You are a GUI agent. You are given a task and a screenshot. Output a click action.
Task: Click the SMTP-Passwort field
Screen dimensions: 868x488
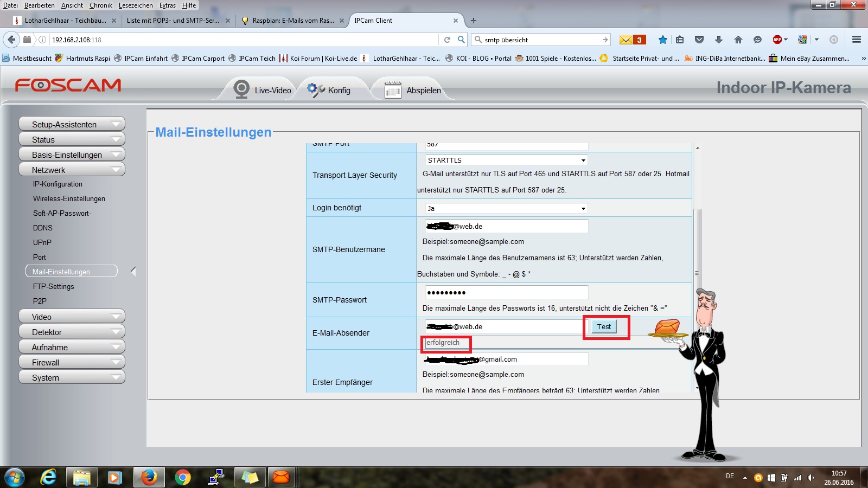point(507,292)
